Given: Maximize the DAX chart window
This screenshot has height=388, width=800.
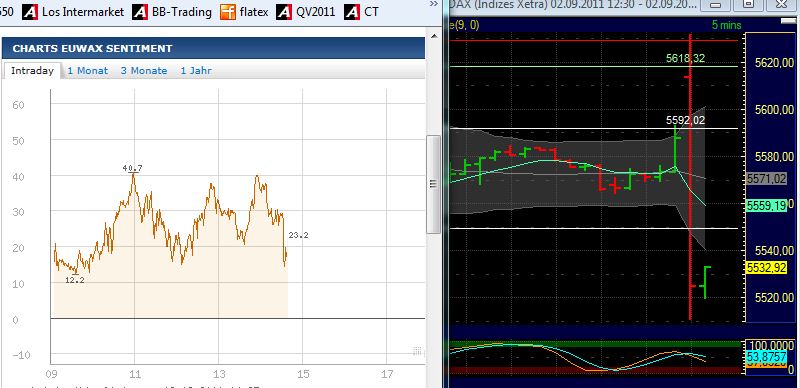Looking at the screenshot, I should tap(748, 5).
